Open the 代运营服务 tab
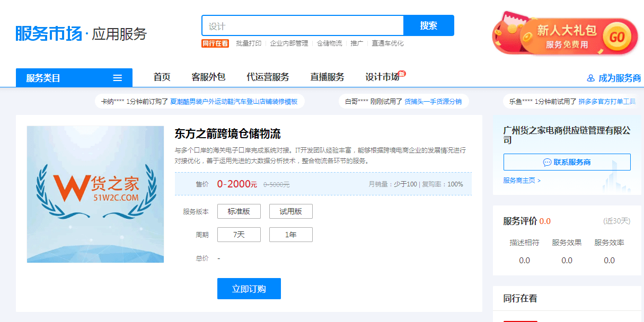Image resolution: width=644 pixels, height=322 pixels. [268, 77]
